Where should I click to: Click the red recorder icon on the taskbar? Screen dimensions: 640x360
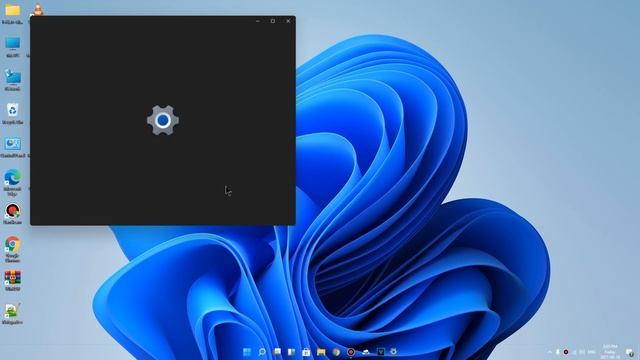click(x=351, y=352)
